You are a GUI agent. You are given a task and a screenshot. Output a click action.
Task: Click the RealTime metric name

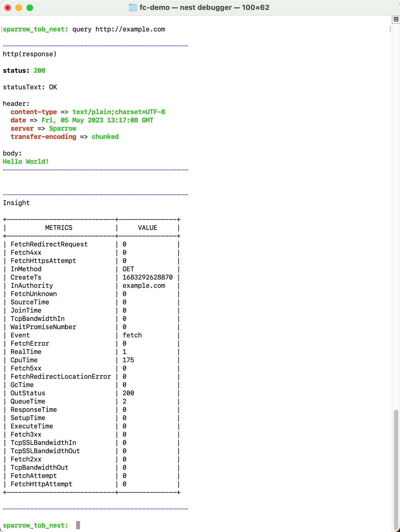coord(26,352)
